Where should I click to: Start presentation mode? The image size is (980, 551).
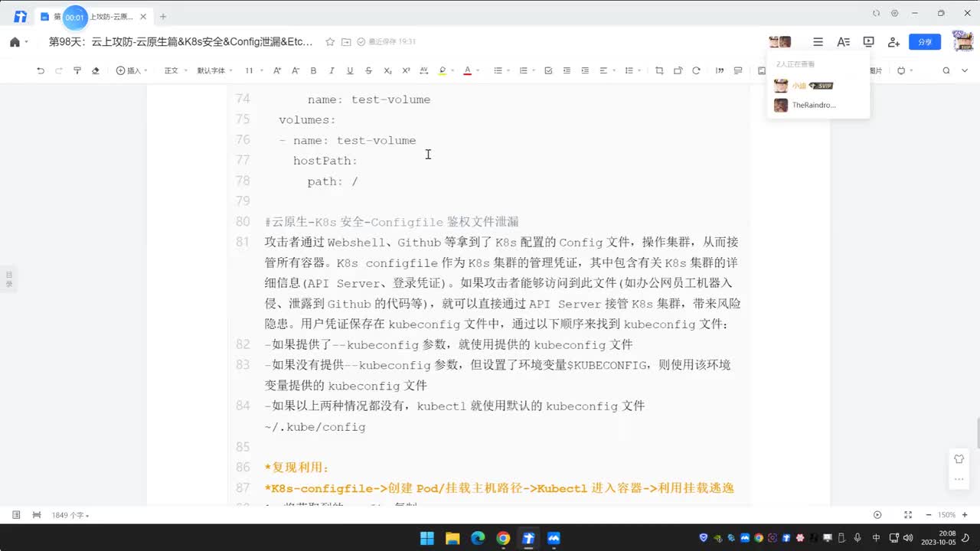point(868,42)
